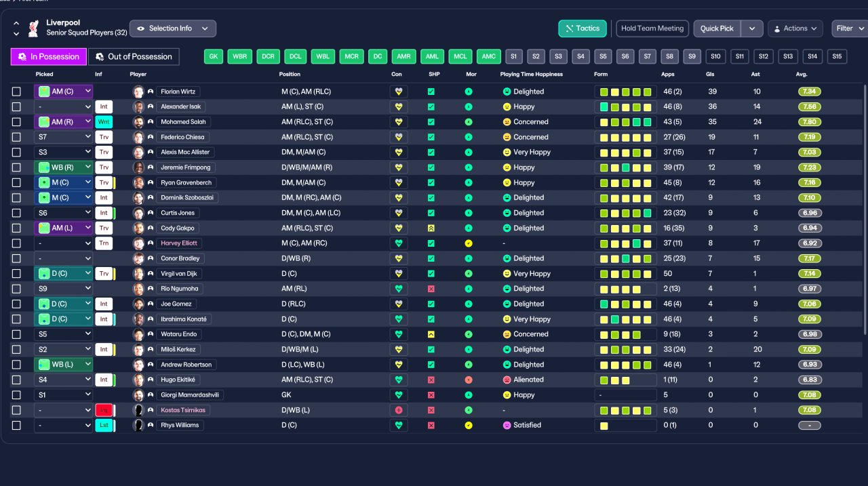The height and width of the screenshot is (486, 868).
Task: Click Harvey Elliott's yellow morale icon
Action: [x=468, y=243]
